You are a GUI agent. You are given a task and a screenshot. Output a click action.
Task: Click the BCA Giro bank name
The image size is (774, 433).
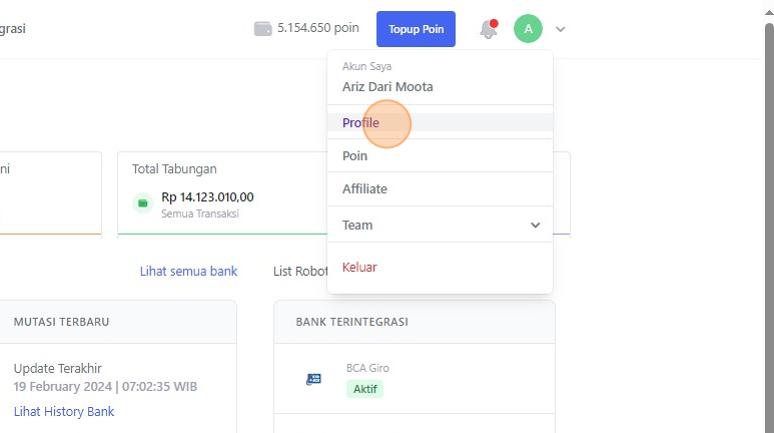point(367,368)
